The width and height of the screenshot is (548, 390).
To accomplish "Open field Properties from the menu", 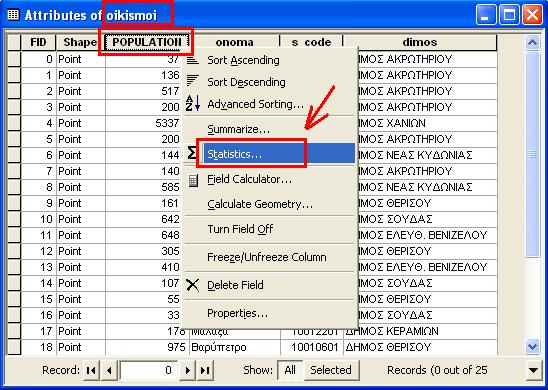I will pyautogui.click(x=238, y=313).
